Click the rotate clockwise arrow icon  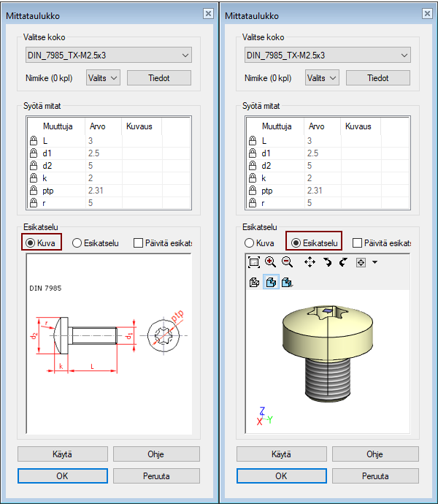(x=328, y=262)
